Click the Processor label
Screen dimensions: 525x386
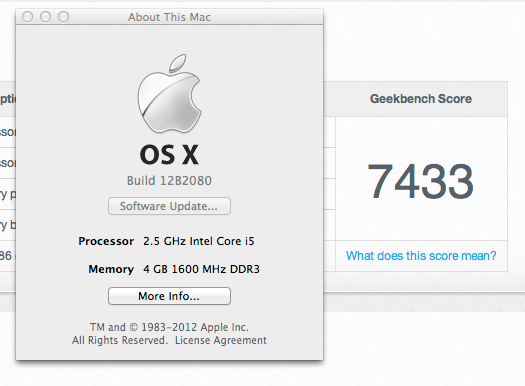[106, 241]
